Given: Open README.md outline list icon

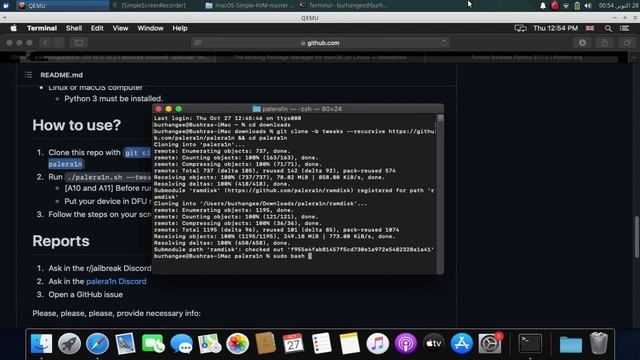Looking at the screenshot, I should click(x=28, y=75).
